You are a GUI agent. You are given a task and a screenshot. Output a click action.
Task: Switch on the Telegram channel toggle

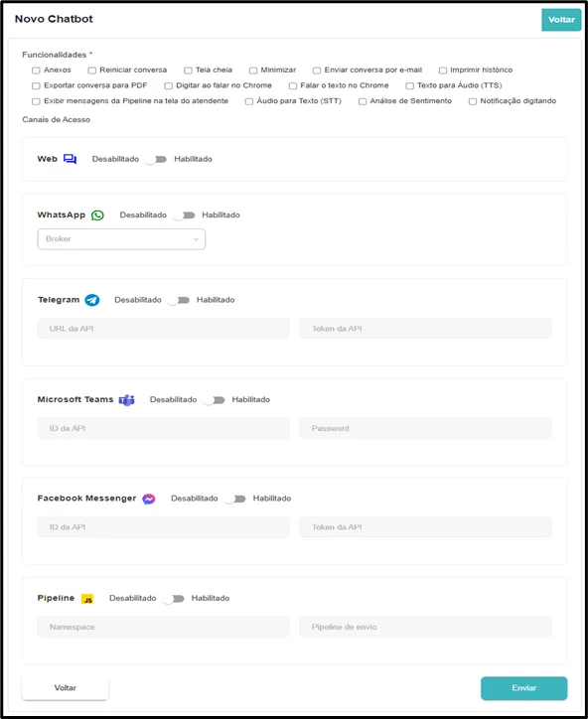pos(179,300)
